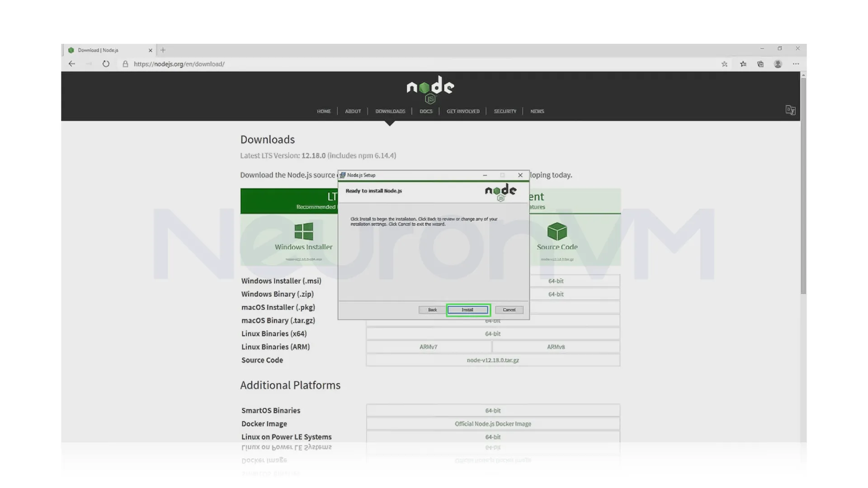Click the Linux Binaries (ARM) row label
This screenshot has height=488, width=868.
pyautogui.click(x=275, y=347)
